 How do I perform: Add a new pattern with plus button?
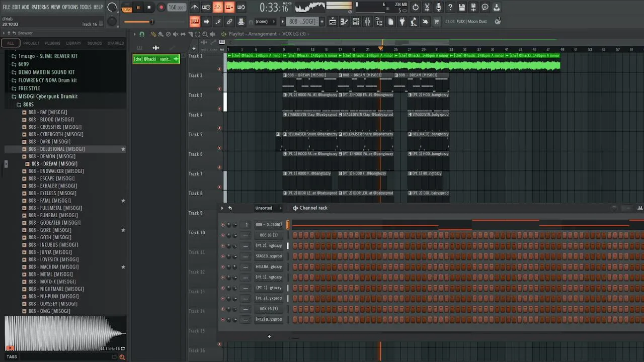click(322, 22)
